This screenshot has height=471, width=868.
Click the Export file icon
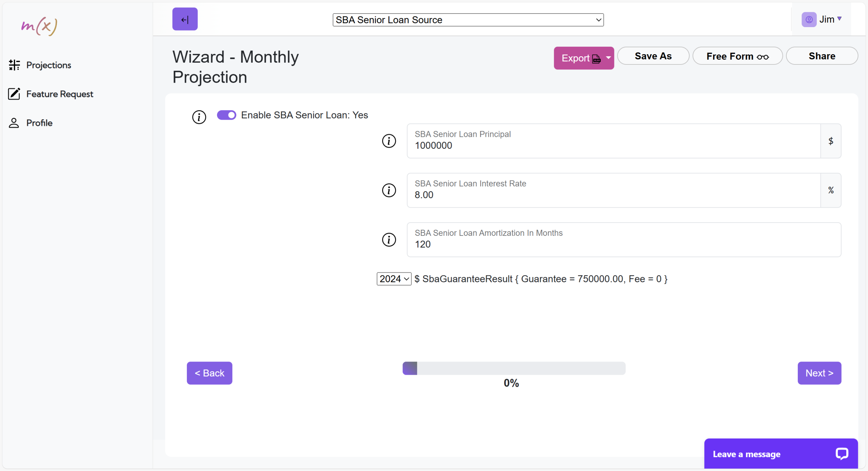click(x=596, y=59)
